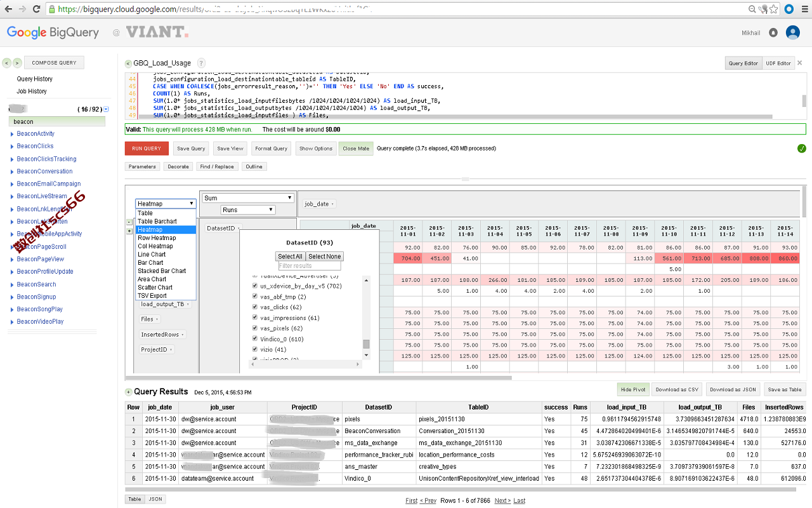Toggle us_xdevice_by_day_v5 checkbox

(255, 286)
